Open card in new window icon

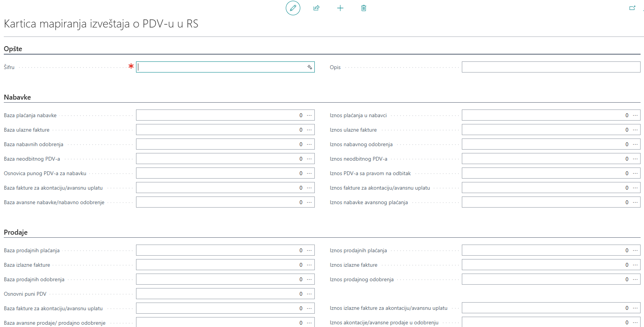(x=632, y=8)
